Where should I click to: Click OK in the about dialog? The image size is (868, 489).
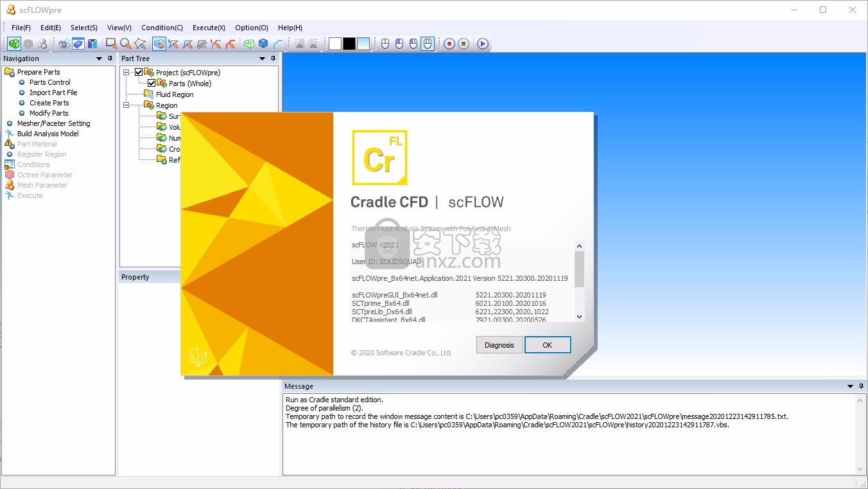click(547, 345)
